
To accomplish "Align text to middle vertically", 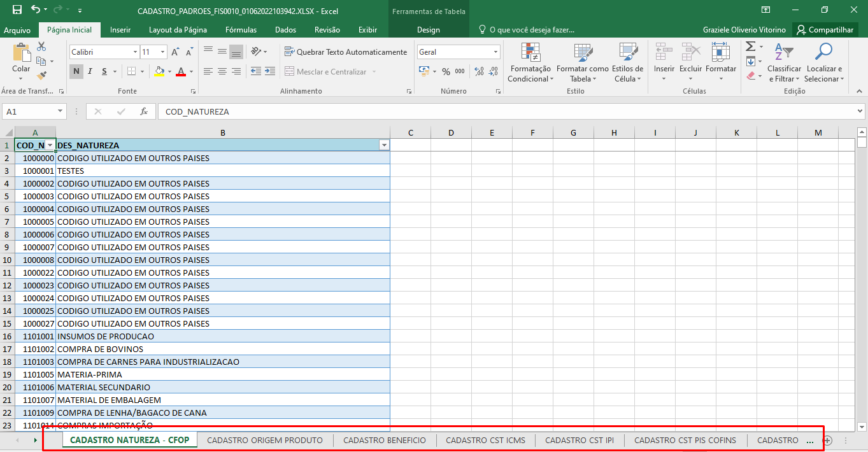I will pyautogui.click(x=222, y=52).
